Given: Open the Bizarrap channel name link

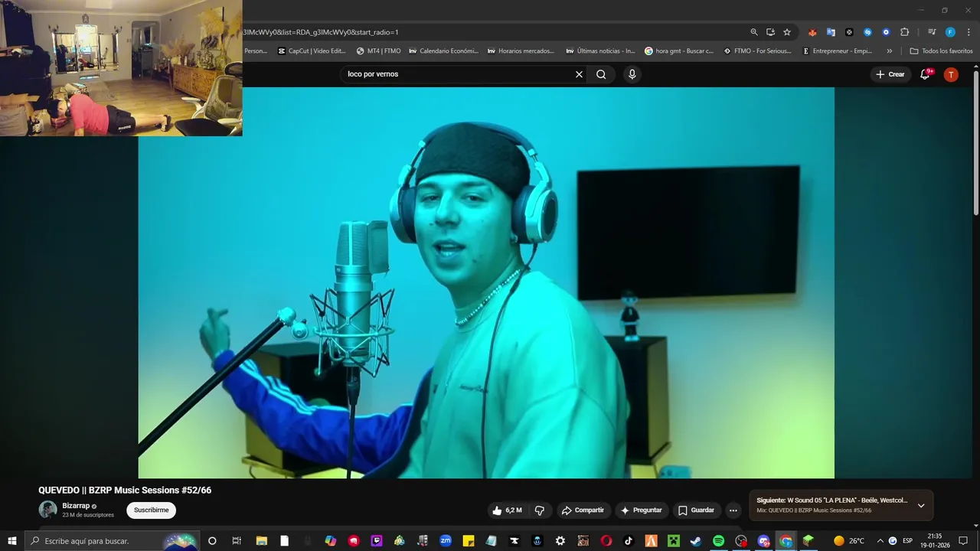Looking at the screenshot, I should (x=76, y=506).
